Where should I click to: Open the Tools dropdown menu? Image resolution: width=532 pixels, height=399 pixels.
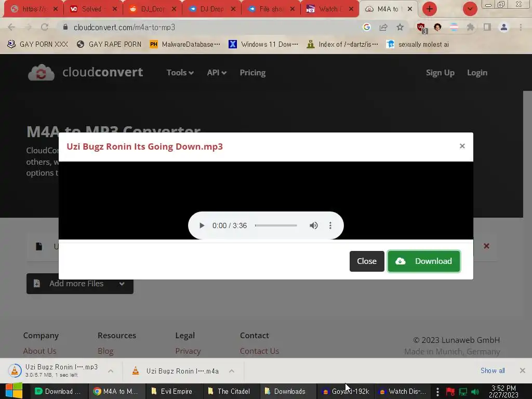tap(180, 73)
